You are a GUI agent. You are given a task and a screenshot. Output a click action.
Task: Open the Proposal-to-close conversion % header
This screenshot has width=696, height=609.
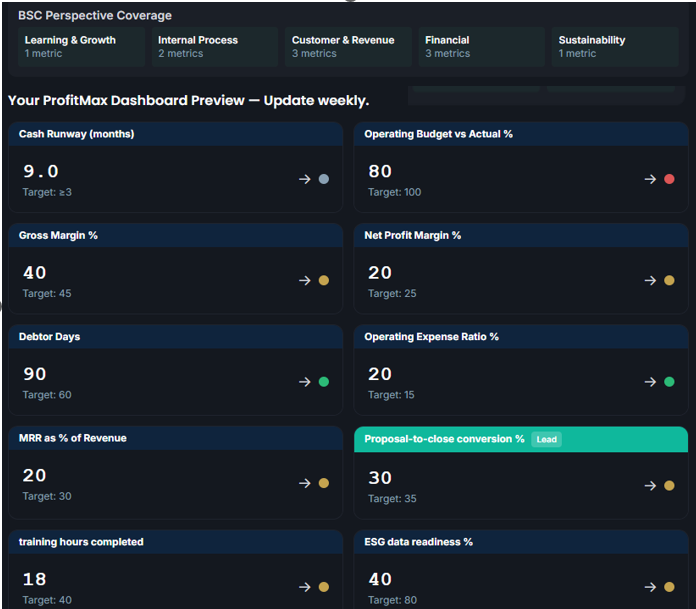[x=521, y=439]
